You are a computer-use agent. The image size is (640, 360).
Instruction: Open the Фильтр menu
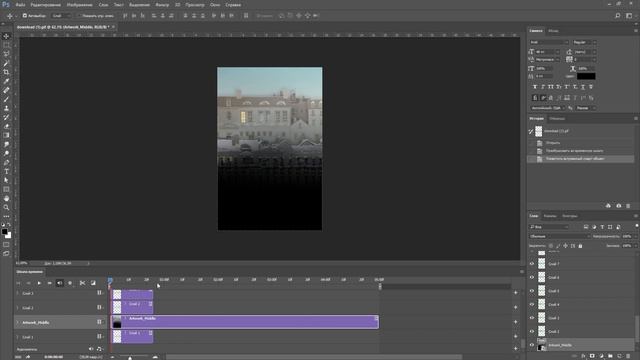coord(162,5)
